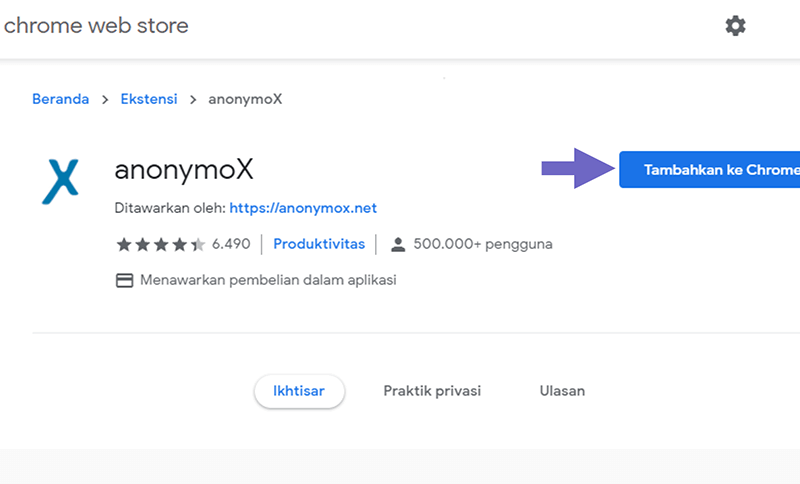Switch to the Ulasan tab
The image size is (800, 484).
[562, 391]
